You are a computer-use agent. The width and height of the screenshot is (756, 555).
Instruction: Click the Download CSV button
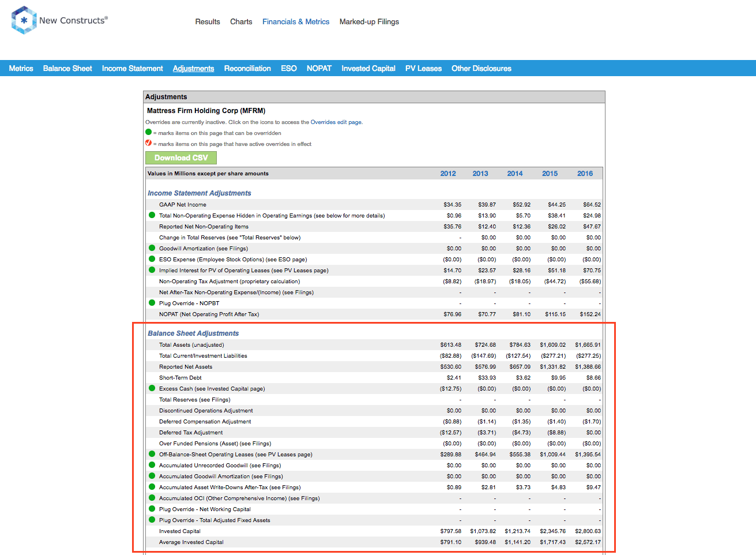click(181, 157)
